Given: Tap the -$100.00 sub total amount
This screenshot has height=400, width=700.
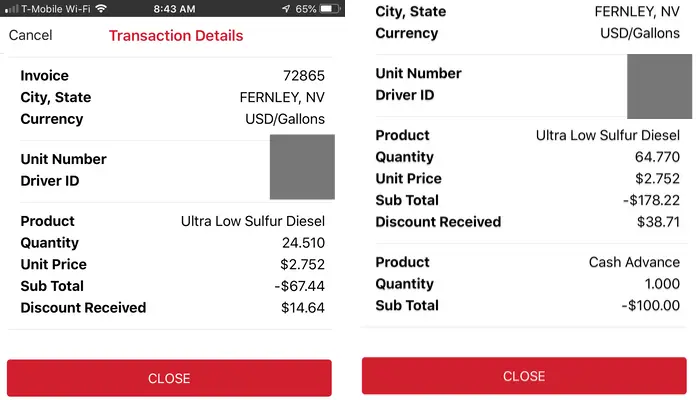Looking at the screenshot, I should pos(650,305).
